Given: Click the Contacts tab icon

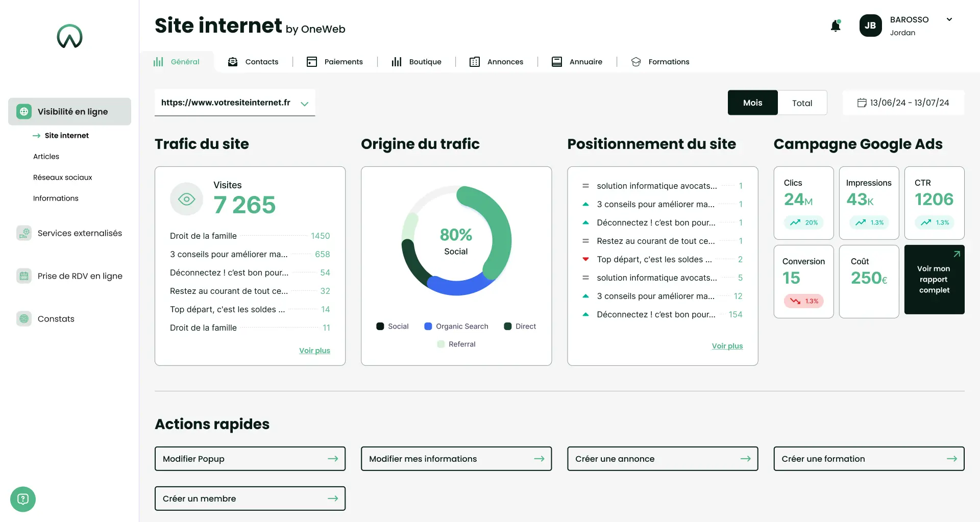Looking at the screenshot, I should coord(233,61).
